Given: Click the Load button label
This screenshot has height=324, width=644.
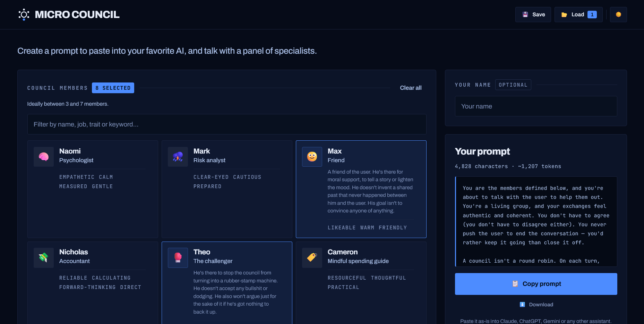Looking at the screenshot, I should [578, 15].
